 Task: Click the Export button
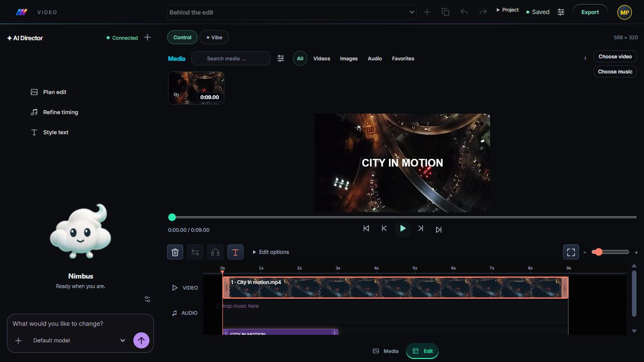(590, 12)
